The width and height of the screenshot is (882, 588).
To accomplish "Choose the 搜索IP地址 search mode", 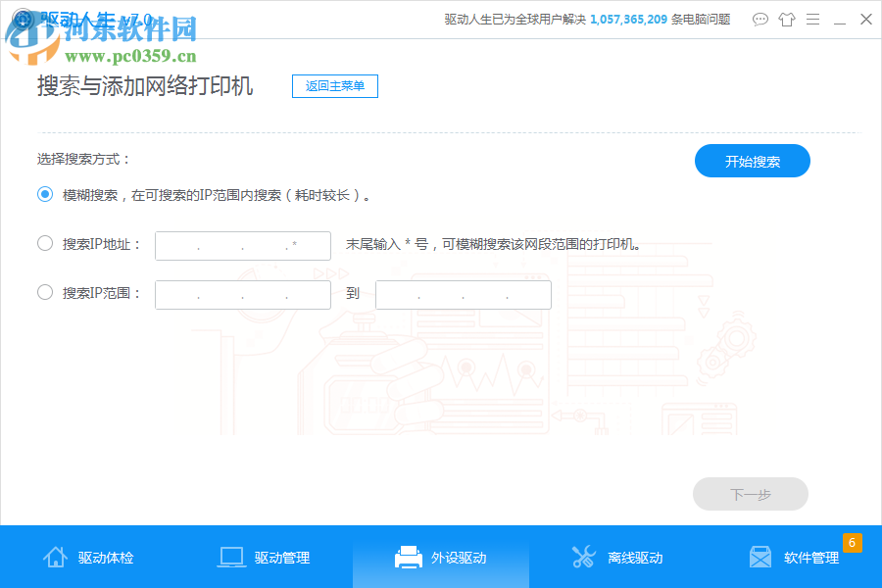I will point(44,242).
